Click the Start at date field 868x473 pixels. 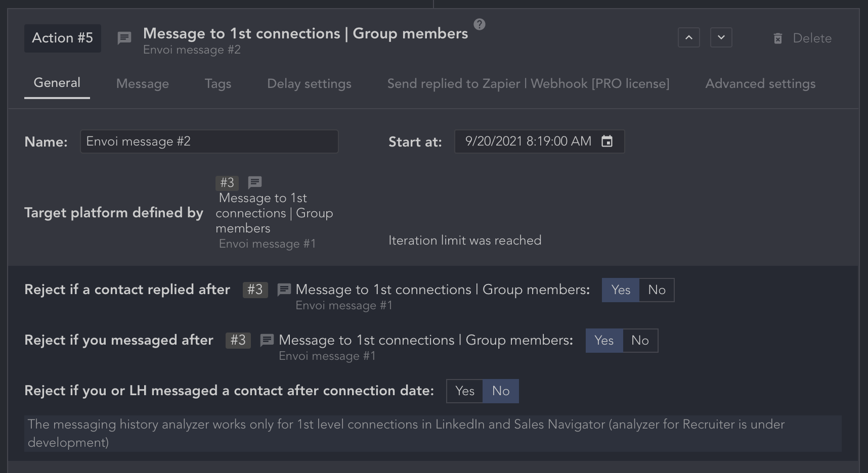(528, 141)
